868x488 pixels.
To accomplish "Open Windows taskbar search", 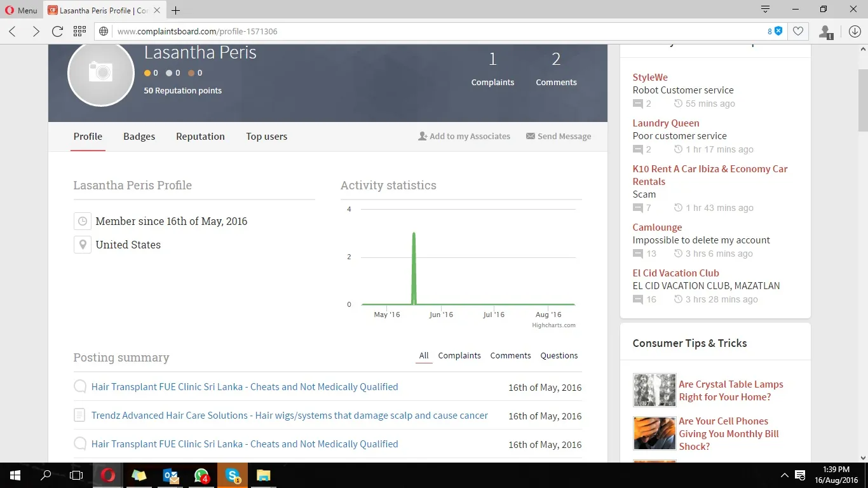I will tap(46, 475).
